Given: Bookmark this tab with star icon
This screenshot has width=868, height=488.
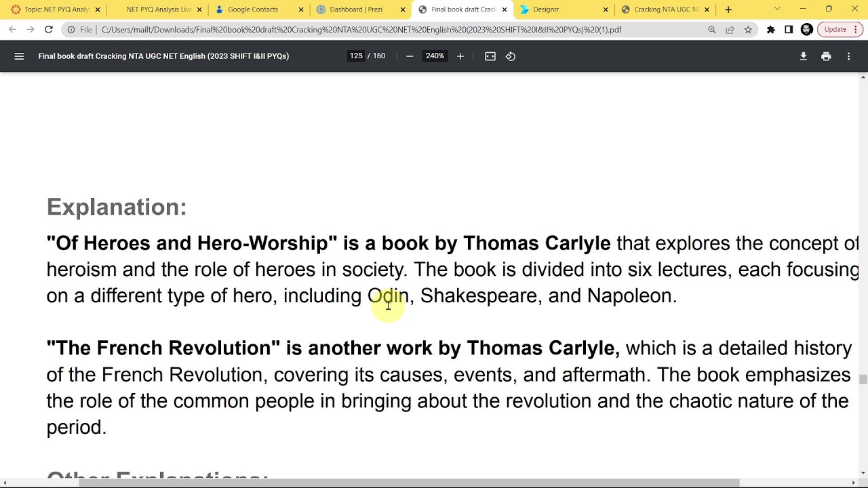Looking at the screenshot, I should click(748, 29).
